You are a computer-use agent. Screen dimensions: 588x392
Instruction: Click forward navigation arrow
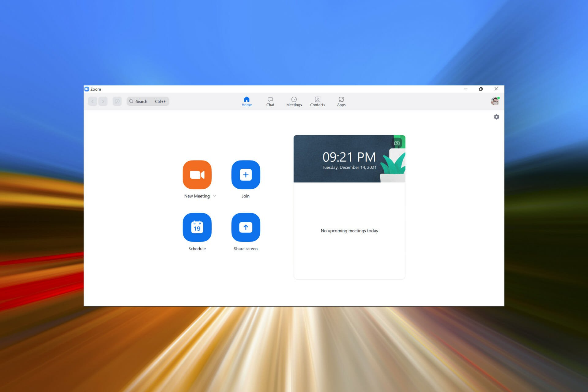(x=103, y=101)
